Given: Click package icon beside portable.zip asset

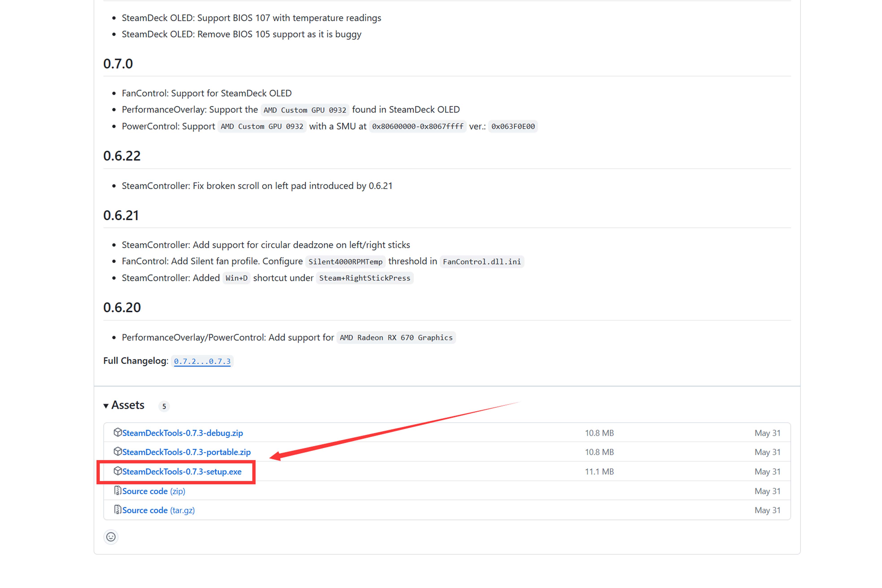Looking at the screenshot, I should point(117,452).
